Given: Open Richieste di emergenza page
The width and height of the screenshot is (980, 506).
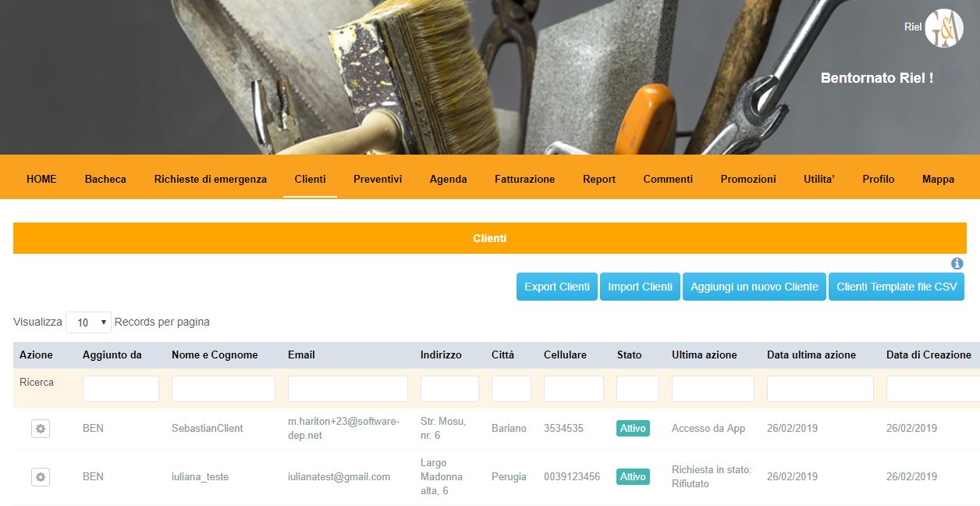Looking at the screenshot, I should coord(210,179).
